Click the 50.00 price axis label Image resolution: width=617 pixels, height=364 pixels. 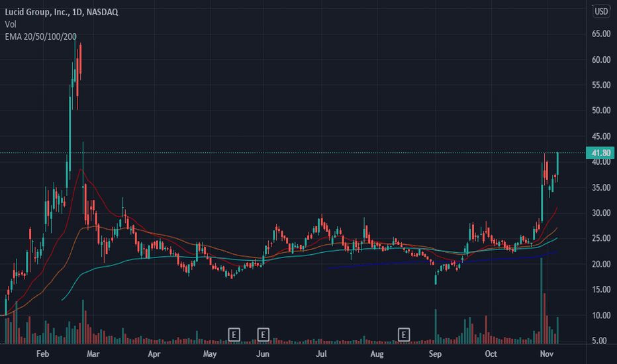coord(601,111)
